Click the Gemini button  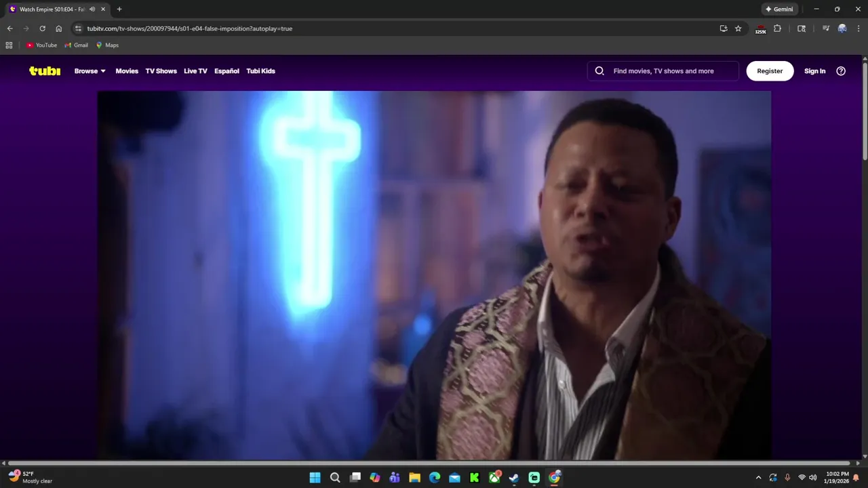click(x=779, y=9)
